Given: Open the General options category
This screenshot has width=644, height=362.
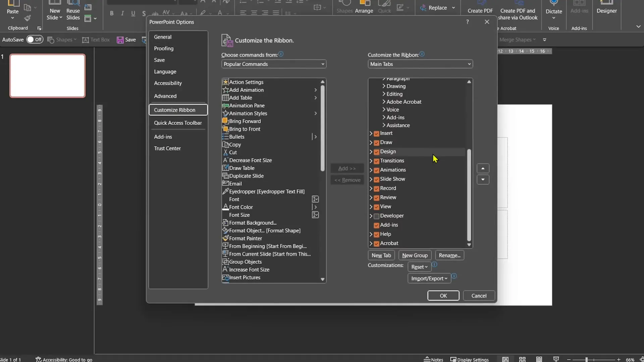Looking at the screenshot, I should pyautogui.click(x=178, y=37).
